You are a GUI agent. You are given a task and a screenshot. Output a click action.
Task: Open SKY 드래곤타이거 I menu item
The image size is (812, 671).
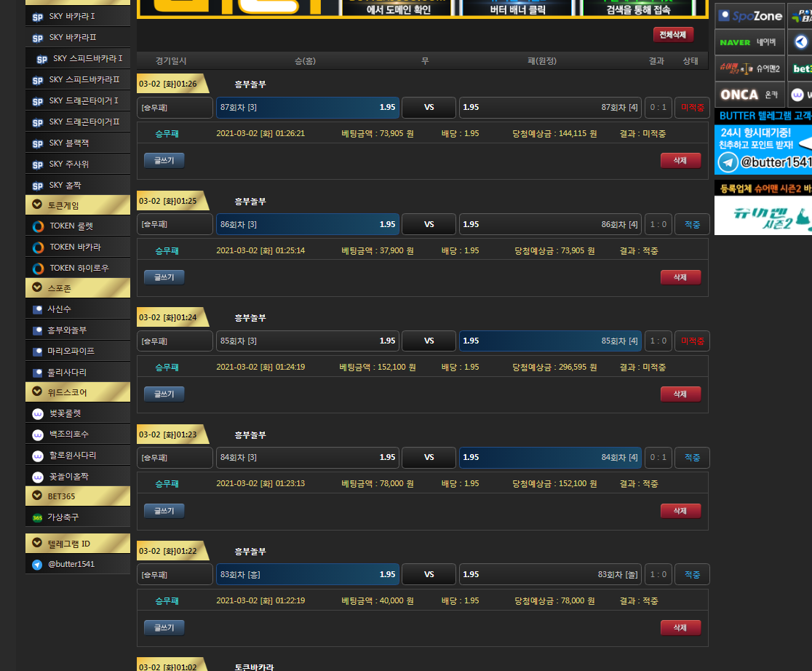83,100
